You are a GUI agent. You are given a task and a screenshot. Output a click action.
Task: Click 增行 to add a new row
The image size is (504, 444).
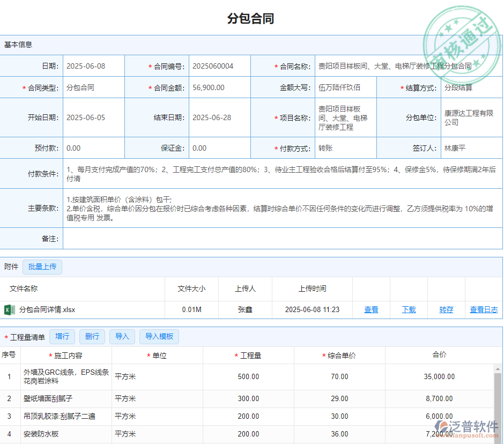62,336
